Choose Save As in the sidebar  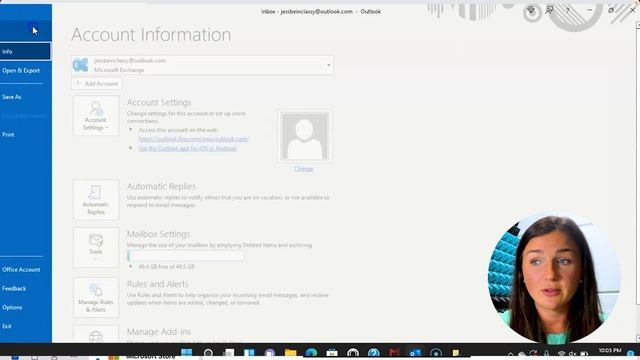12,97
